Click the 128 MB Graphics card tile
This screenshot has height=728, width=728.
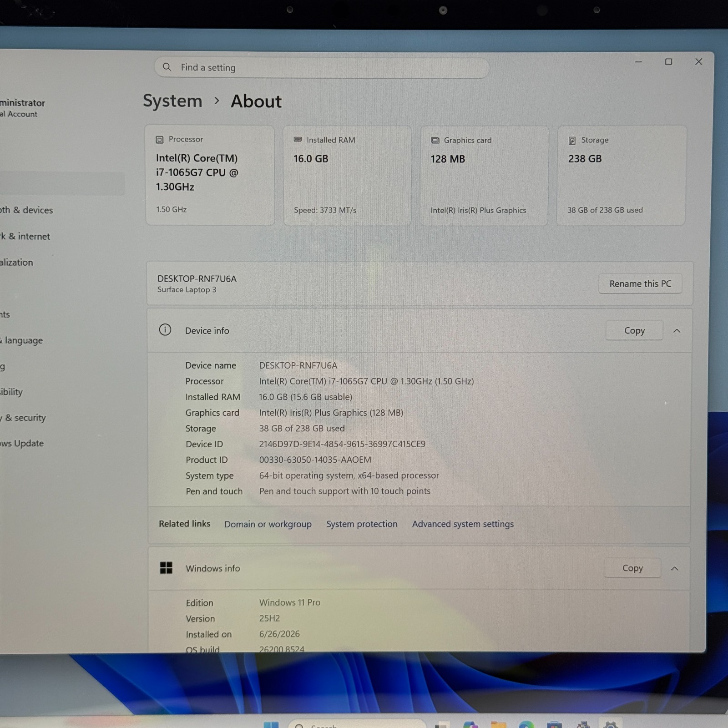[484, 176]
